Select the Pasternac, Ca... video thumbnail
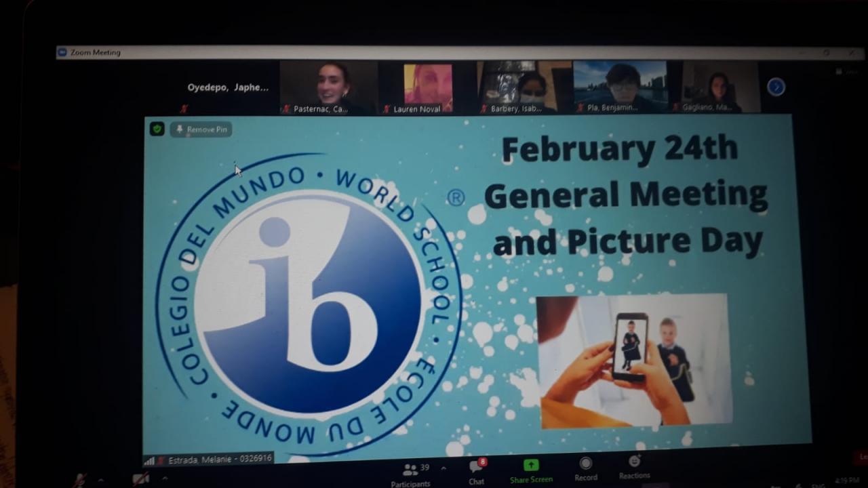The image size is (868, 488). pos(329,87)
